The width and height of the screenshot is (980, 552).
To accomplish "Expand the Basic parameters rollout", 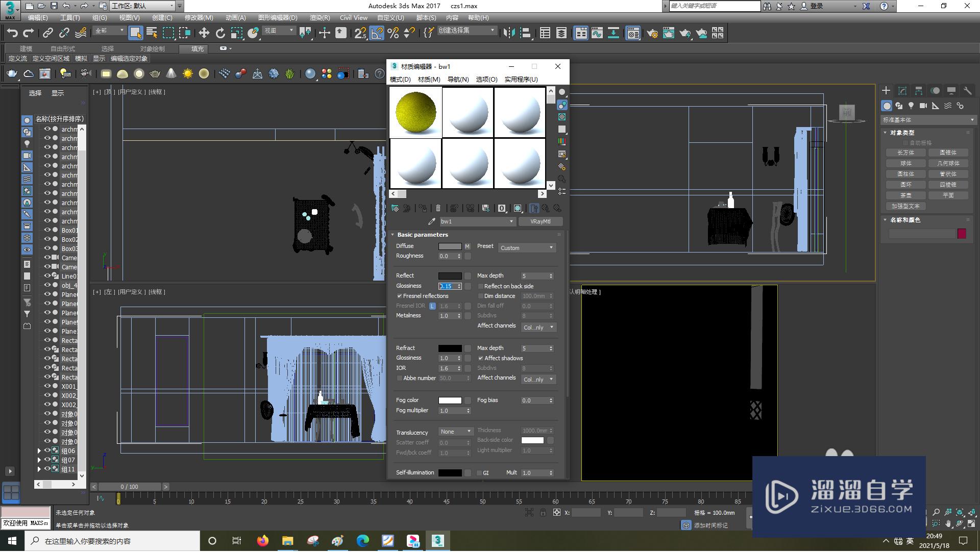I will [422, 234].
